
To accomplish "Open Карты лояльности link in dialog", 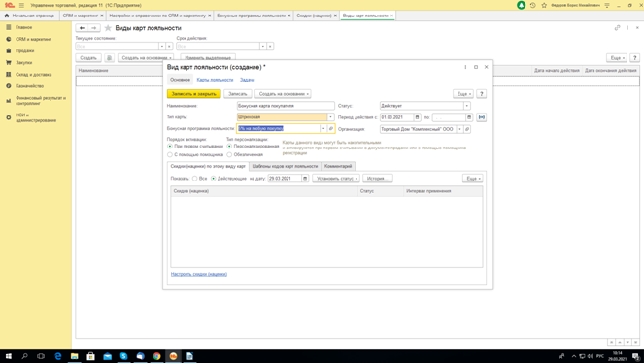I will [x=215, y=80].
